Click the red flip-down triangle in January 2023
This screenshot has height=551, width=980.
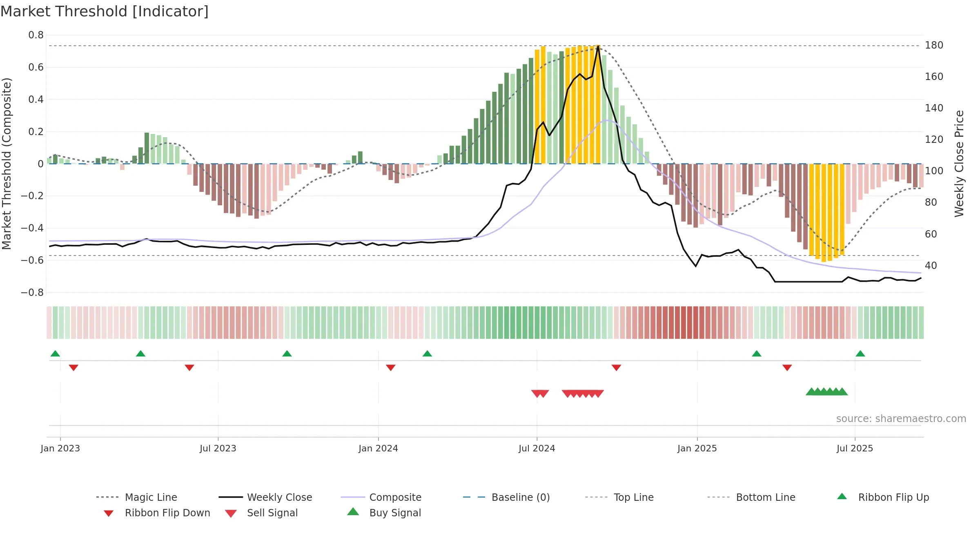coord(73,368)
